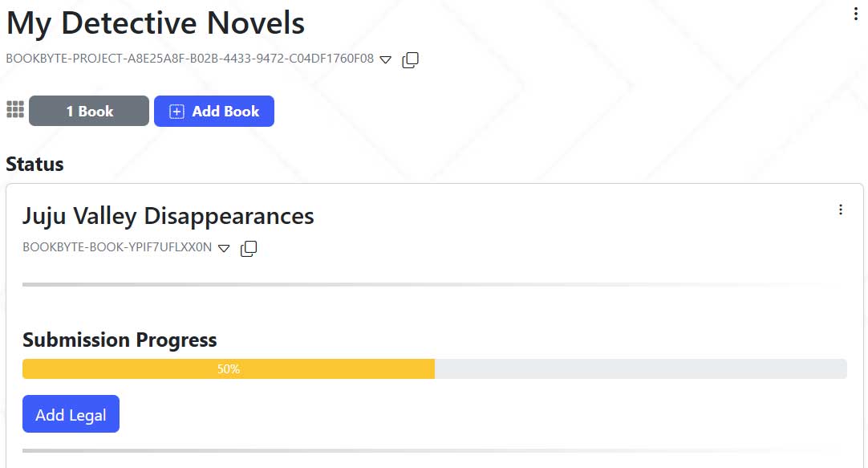Click the Submission Progress heading
This screenshot has width=868, height=468.
coord(120,340)
